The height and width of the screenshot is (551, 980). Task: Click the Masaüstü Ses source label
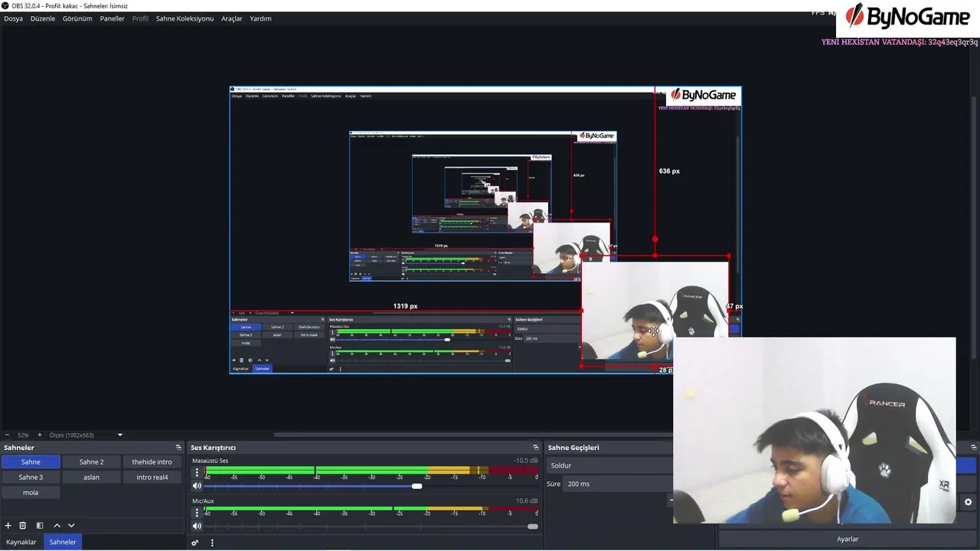pos(210,461)
